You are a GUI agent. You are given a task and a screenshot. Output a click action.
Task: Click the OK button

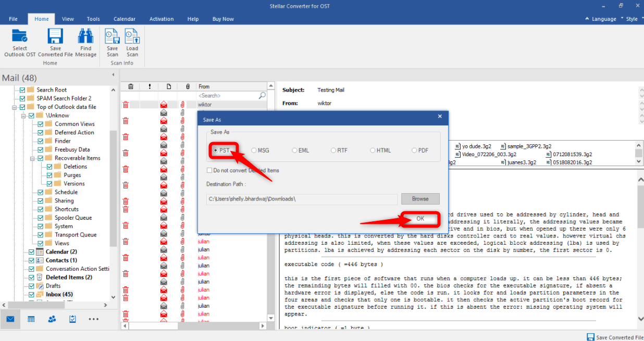(420, 219)
